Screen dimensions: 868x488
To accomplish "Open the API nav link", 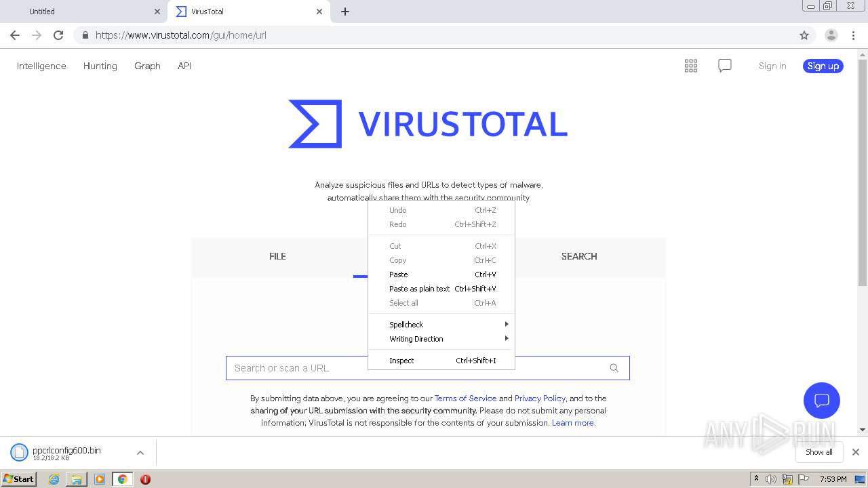I will [x=184, y=66].
